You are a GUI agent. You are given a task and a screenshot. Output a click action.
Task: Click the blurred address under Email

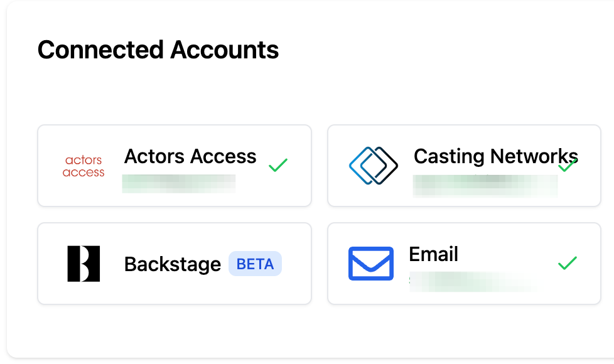click(x=471, y=282)
